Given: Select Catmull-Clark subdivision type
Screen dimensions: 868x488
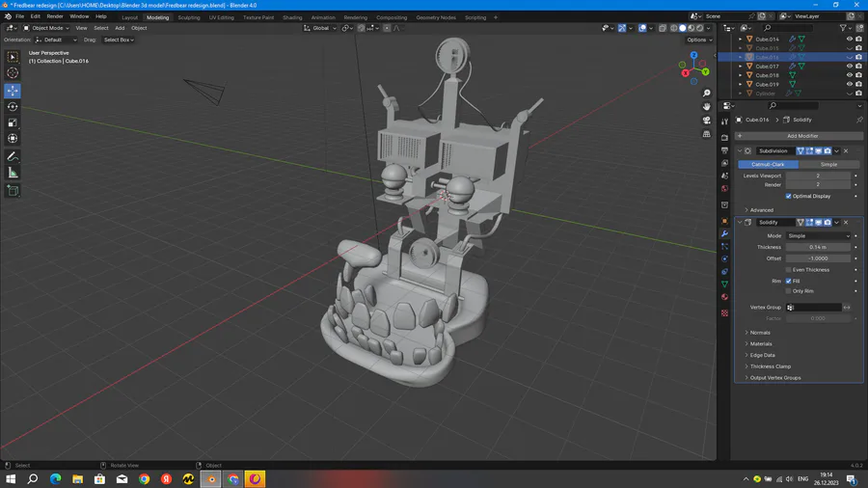Looking at the screenshot, I should pyautogui.click(x=768, y=164).
